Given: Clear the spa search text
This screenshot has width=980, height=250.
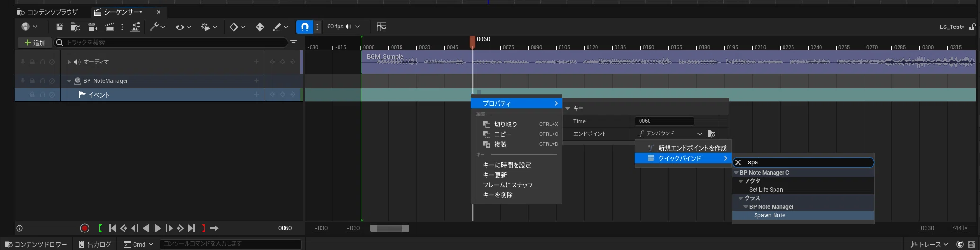Looking at the screenshot, I should point(738,162).
